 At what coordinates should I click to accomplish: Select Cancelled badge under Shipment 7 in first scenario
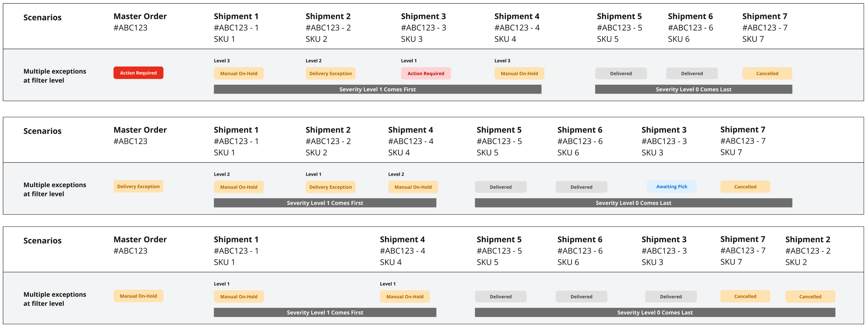coord(767,73)
